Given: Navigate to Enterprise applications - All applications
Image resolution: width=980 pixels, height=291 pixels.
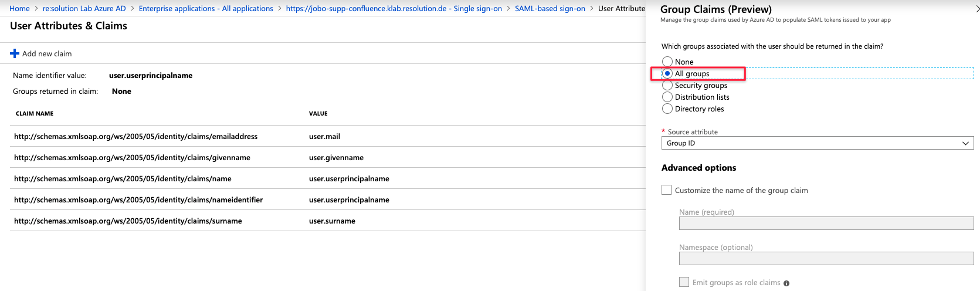Looking at the screenshot, I should click(206, 9).
